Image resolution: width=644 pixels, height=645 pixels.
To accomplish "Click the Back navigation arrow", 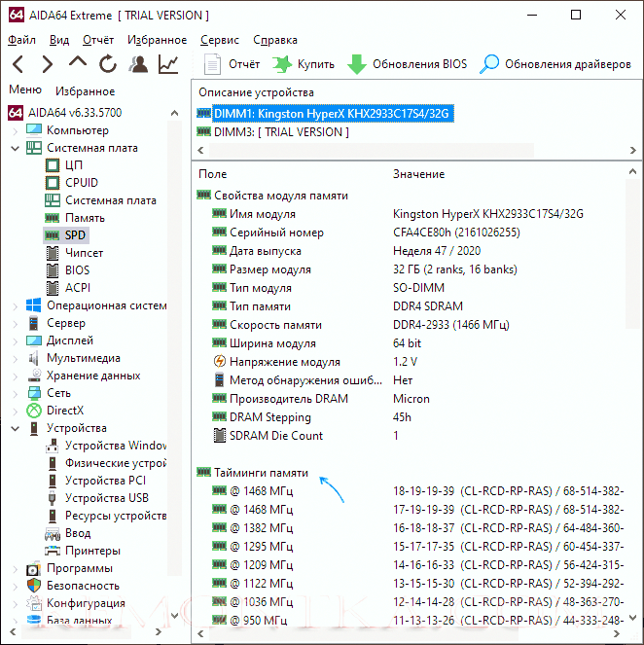I will (18, 64).
